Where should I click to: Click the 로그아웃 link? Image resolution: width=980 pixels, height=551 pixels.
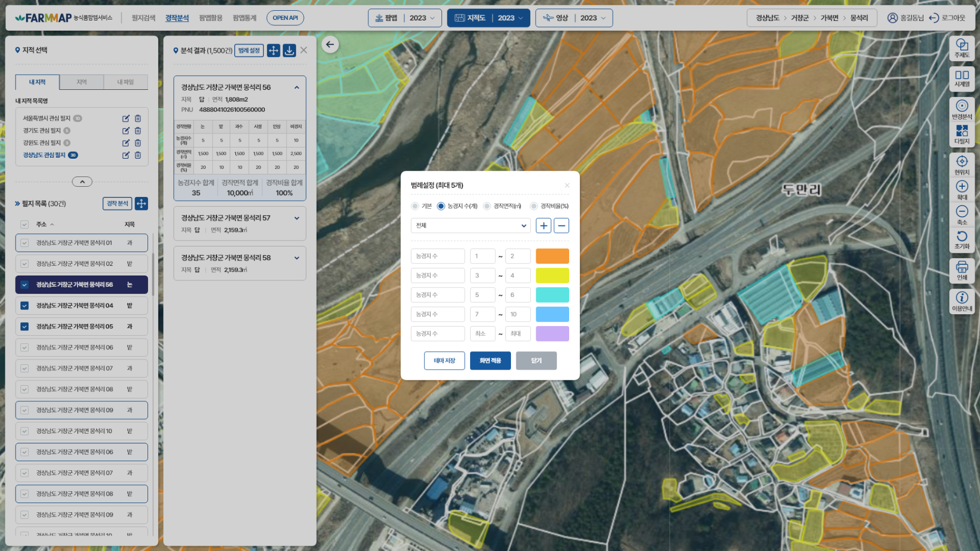coord(947,18)
